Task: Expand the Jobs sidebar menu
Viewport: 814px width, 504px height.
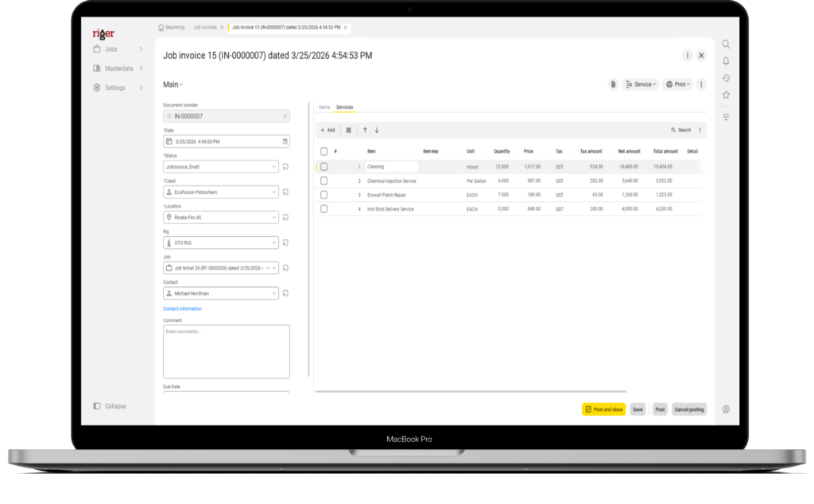Action: coord(118,49)
